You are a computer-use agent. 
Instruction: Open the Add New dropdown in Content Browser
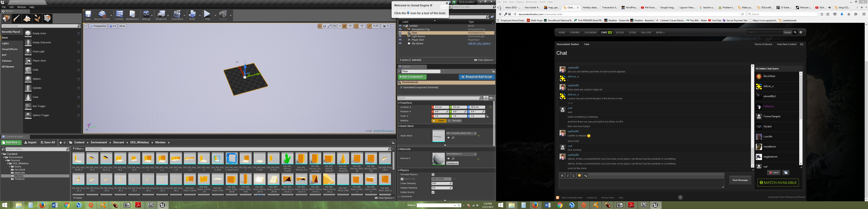11,142
